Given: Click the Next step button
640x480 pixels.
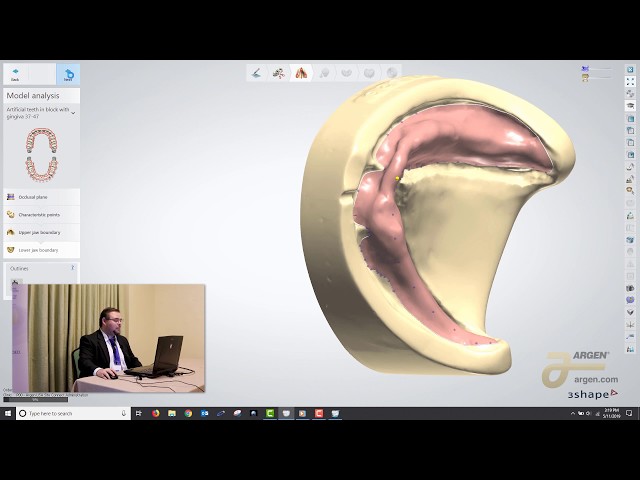Looking at the screenshot, I should tap(68, 74).
